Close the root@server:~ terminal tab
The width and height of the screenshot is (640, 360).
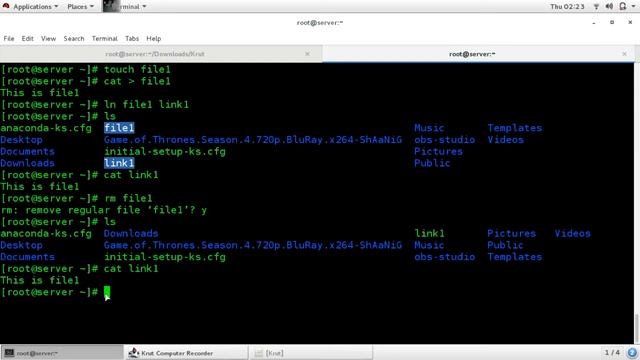coord(624,54)
